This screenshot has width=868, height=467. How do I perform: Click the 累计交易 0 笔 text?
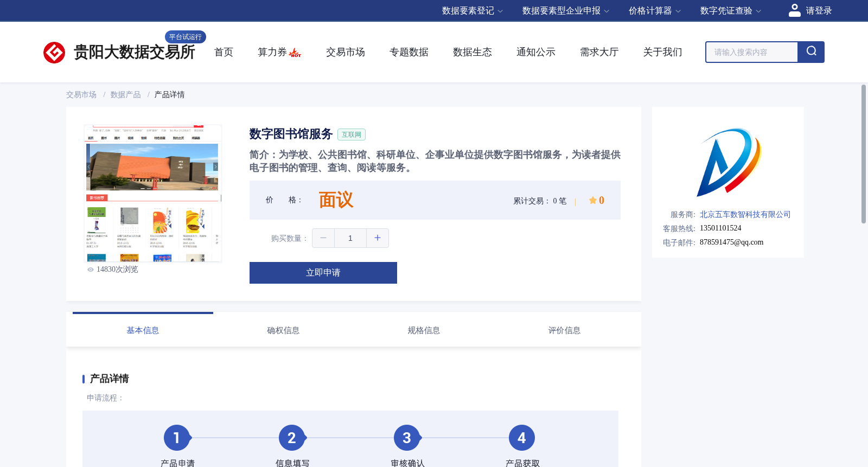coord(540,201)
